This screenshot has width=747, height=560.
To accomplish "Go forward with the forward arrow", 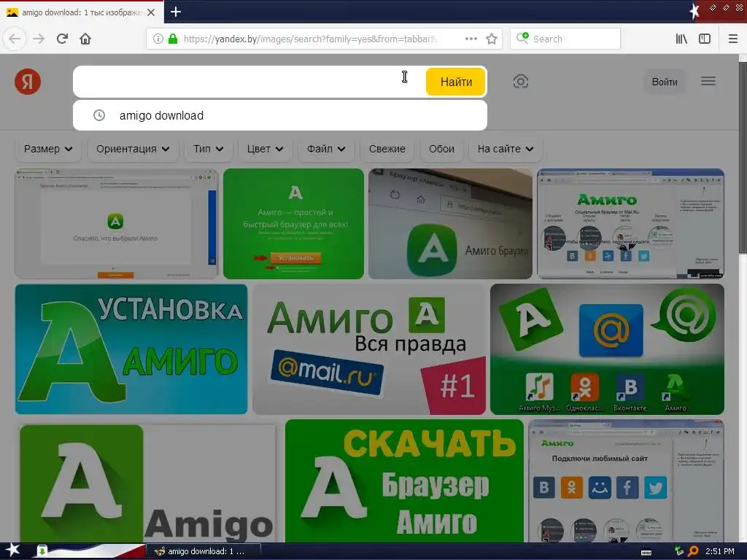I will 39,39.
